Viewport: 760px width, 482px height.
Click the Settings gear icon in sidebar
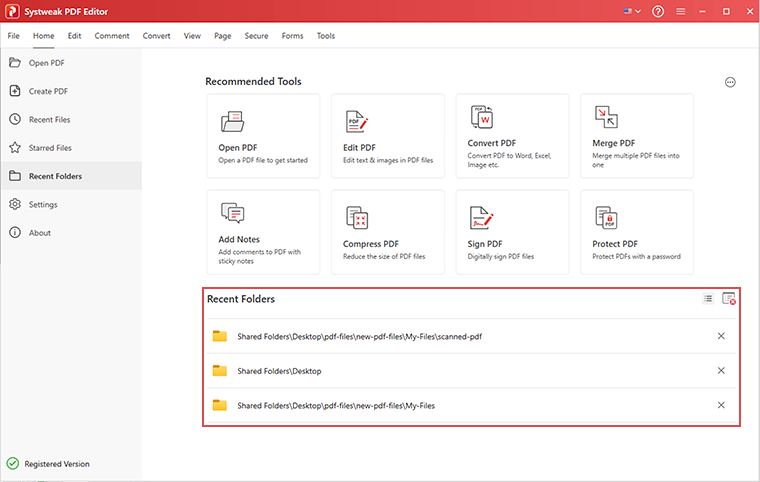pyautogui.click(x=15, y=204)
